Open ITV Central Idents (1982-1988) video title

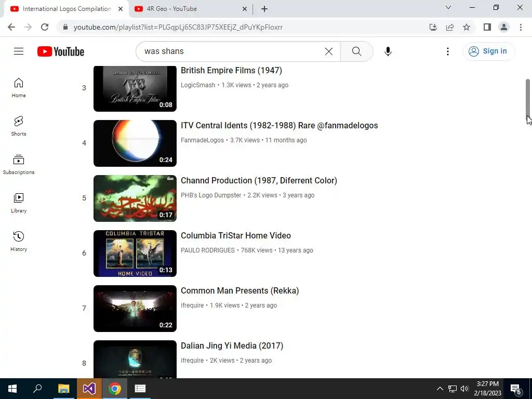(279, 125)
